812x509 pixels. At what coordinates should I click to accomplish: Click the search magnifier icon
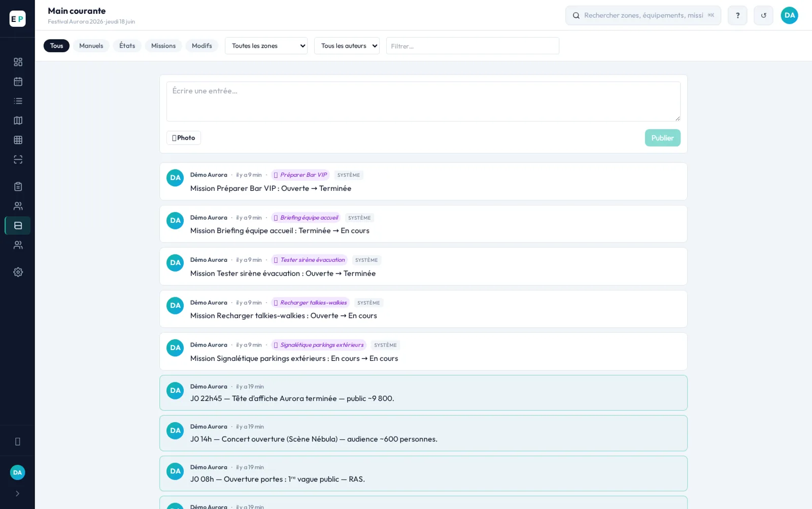click(576, 16)
